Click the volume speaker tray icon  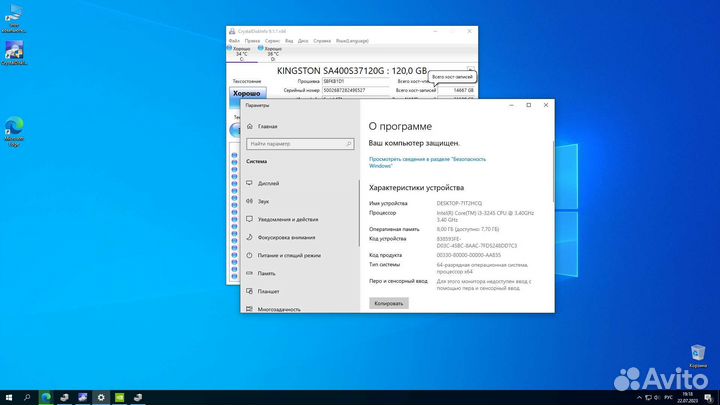[657, 398]
